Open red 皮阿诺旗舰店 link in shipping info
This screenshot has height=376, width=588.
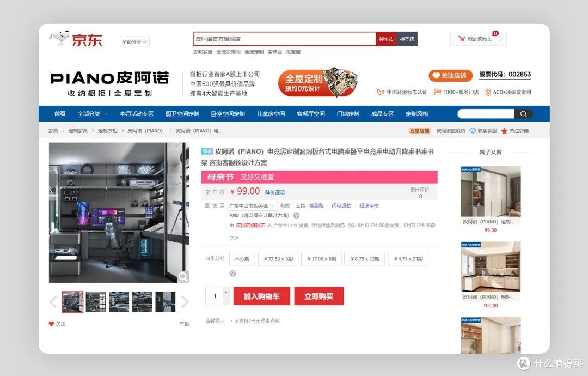point(250,226)
